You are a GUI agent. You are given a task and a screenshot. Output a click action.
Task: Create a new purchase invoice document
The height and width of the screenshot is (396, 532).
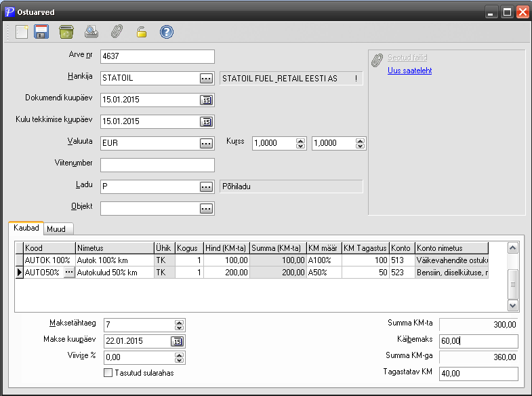pyautogui.click(x=22, y=32)
